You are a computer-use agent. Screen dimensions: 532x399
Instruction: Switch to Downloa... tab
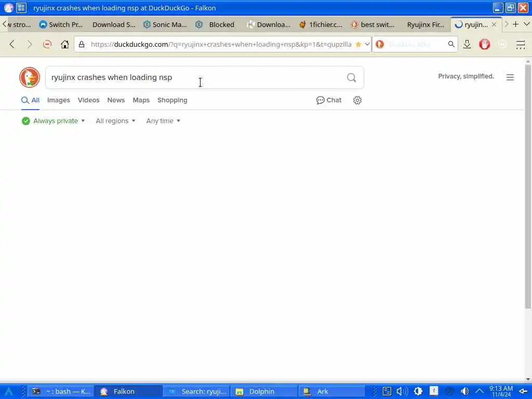[269, 24]
